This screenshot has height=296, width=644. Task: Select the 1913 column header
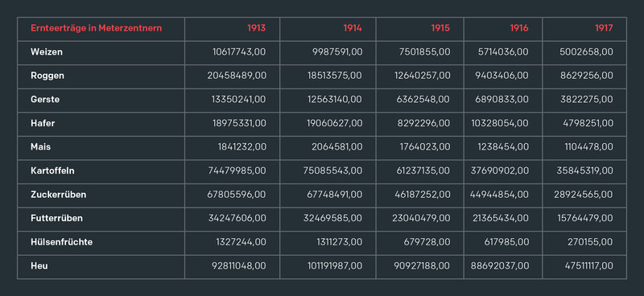pyautogui.click(x=256, y=28)
